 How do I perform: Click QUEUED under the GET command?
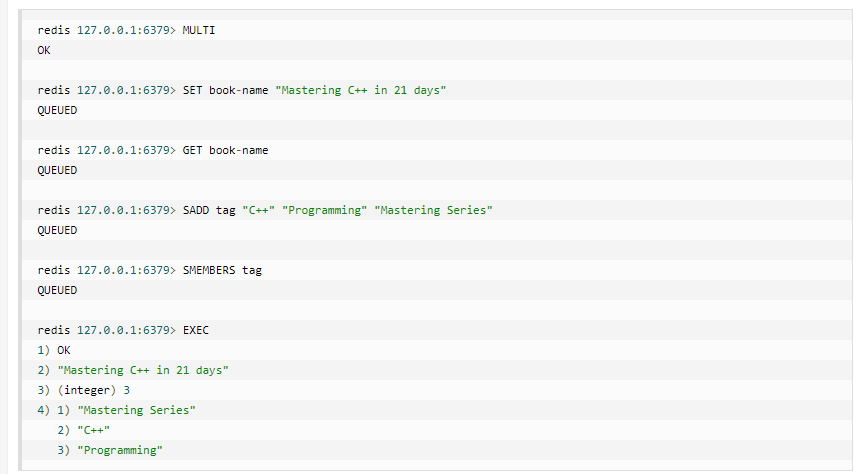(x=57, y=170)
